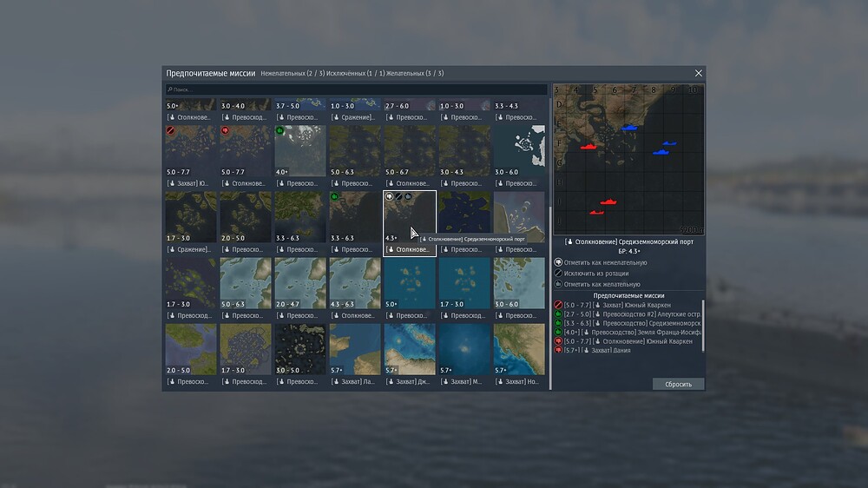Click the red banned icon on the 5.0 - 7.7 Захват tile
Viewport: 868px width, 488px height.
tap(170, 131)
